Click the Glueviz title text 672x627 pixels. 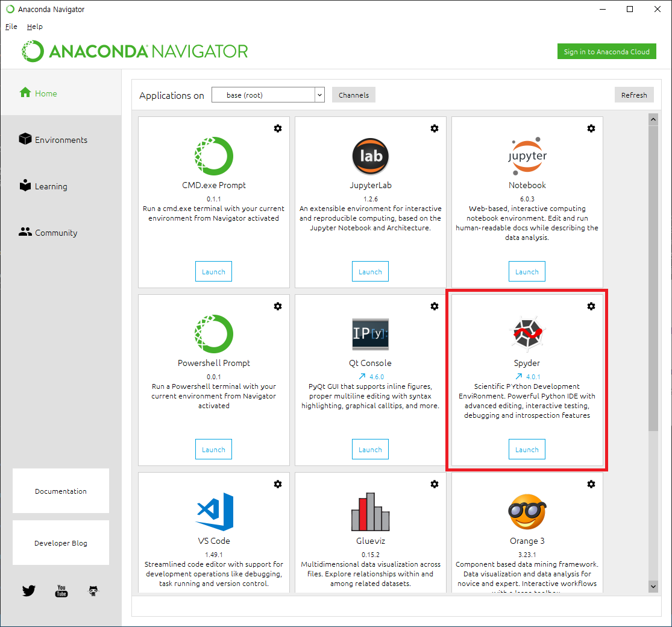[370, 541]
